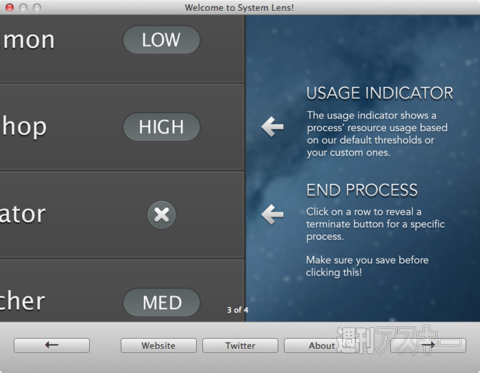The height and width of the screenshot is (373, 480).
Task: Click the partial process name 'ator'
Action: coord(23,214)
